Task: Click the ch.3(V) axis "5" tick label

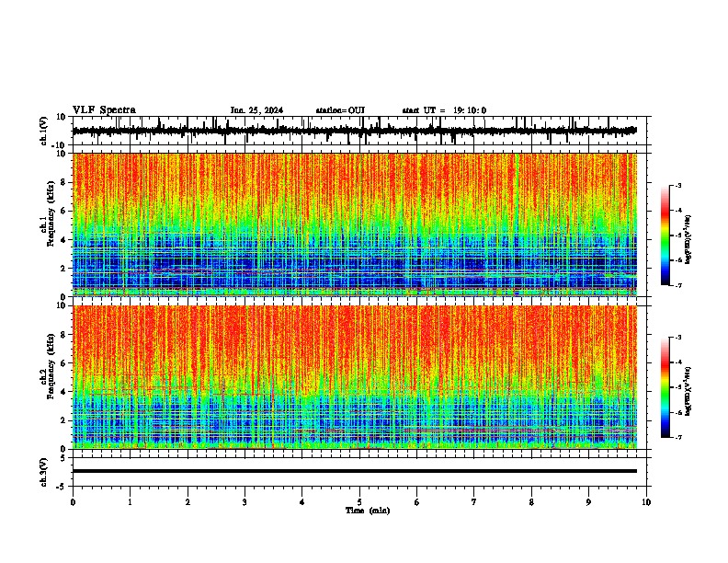Action: click(x=63, y=457)
